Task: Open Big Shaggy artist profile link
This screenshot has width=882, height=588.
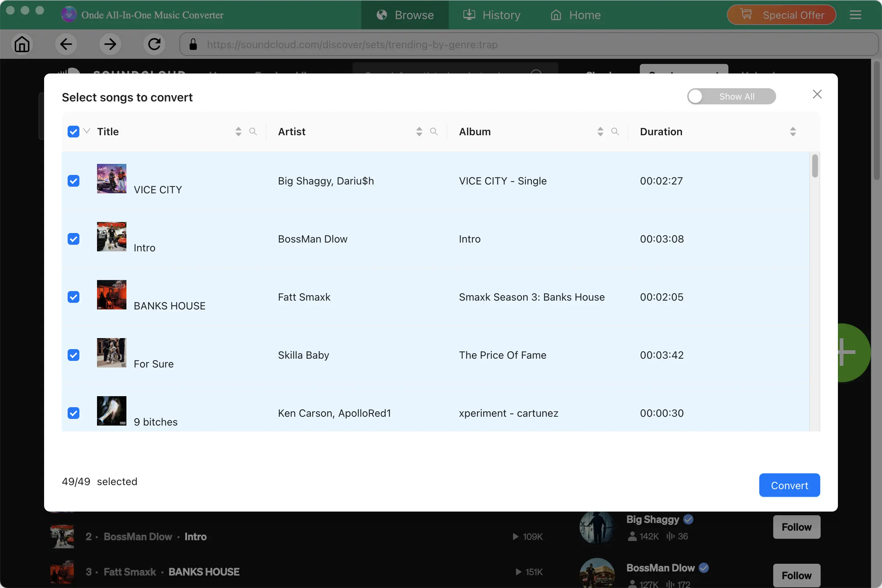Action: pos(653,519)
